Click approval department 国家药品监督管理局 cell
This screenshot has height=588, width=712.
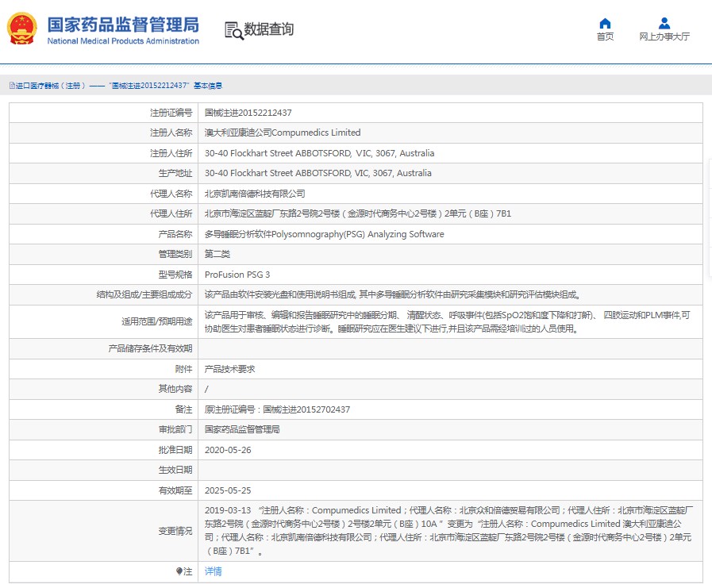(242, 429)
